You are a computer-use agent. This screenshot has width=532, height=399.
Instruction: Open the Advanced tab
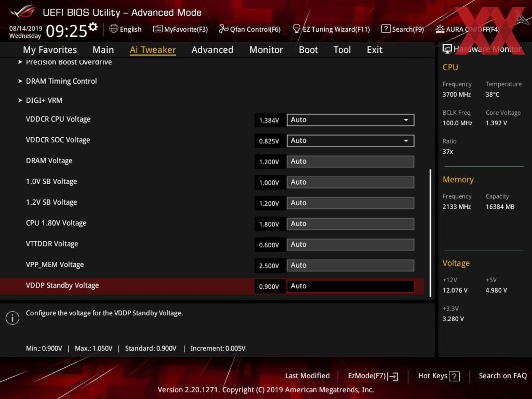click(212, 50)
